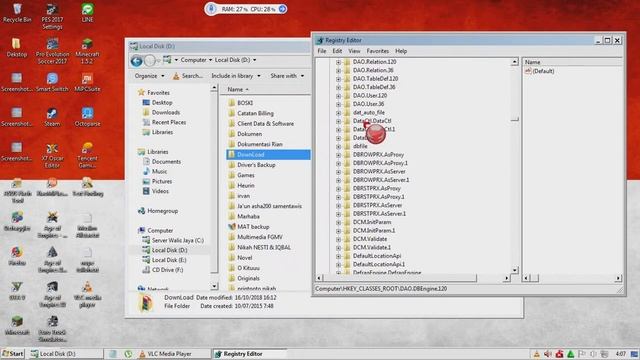
Task: Click the RAM CPU monitor widget
Action: click(x=246, y=9)
